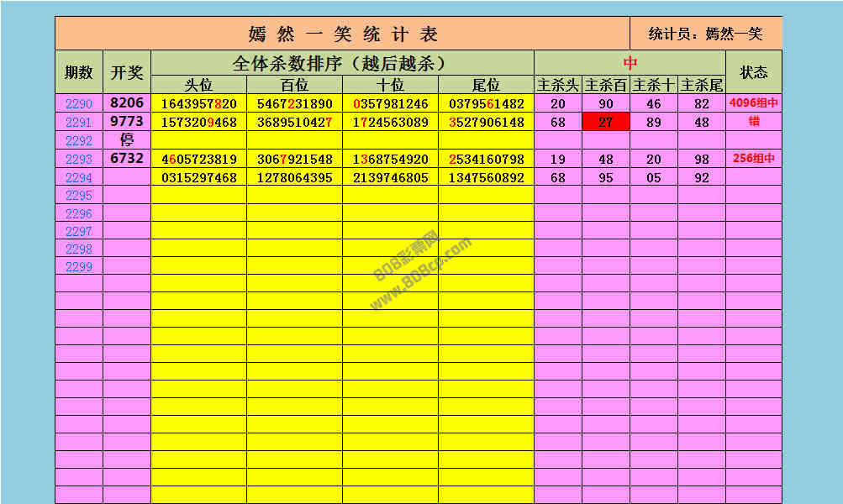
Task: Click the 统计员：嫣然一笑 cell
Action: [x=705, y=34]
